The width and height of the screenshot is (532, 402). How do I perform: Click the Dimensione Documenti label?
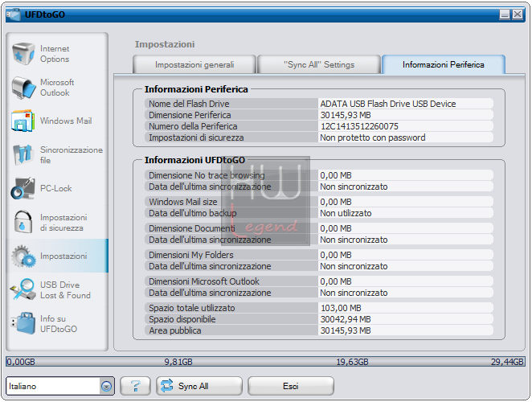point(192,228)
